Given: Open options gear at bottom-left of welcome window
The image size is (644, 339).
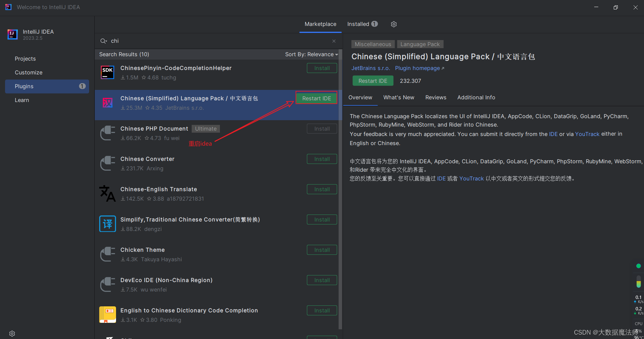Looking at the screenshot, I should coord(12,334).
